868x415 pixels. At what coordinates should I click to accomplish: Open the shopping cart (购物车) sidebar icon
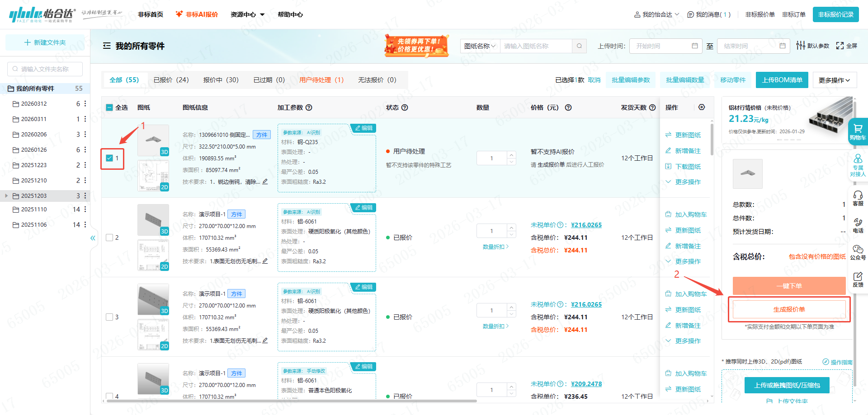pos(858,131)
